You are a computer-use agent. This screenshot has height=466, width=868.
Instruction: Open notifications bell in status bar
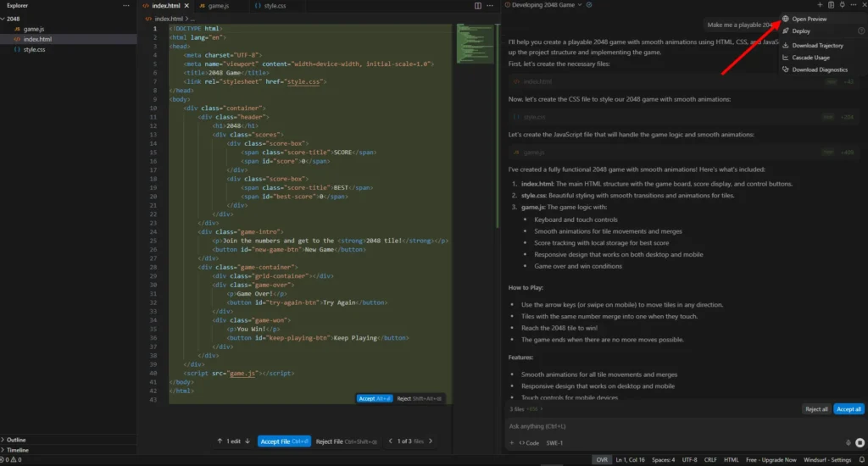861,460
